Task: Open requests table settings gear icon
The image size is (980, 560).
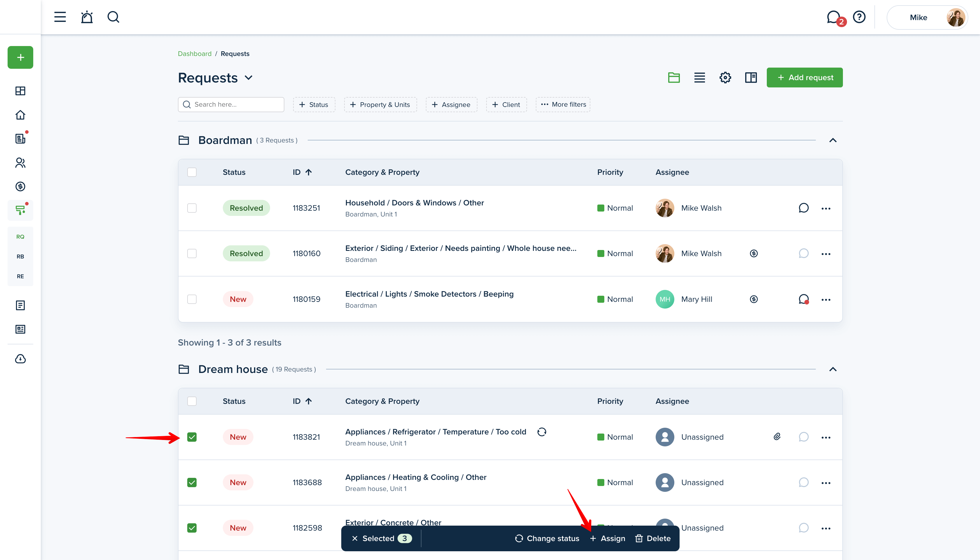Action: [x=725, y=77]
